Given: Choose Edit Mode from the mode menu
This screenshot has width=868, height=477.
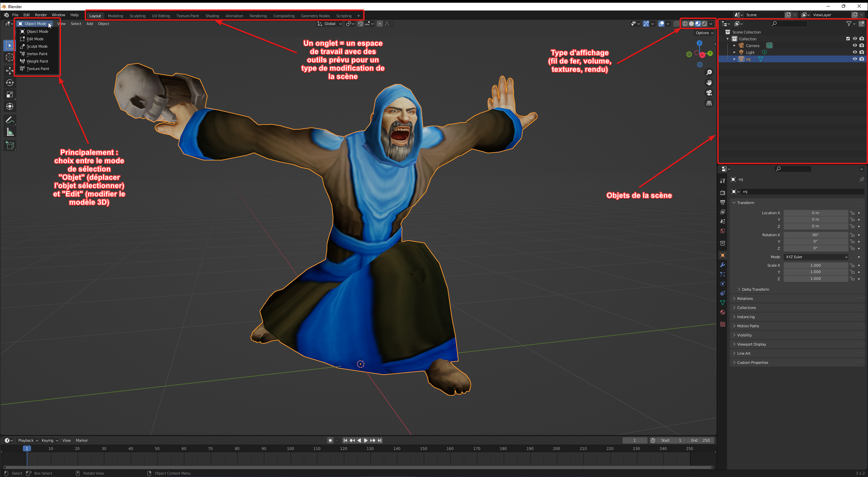Looking at the screenshot, I should pyautogui.click(x=35, y=39).
